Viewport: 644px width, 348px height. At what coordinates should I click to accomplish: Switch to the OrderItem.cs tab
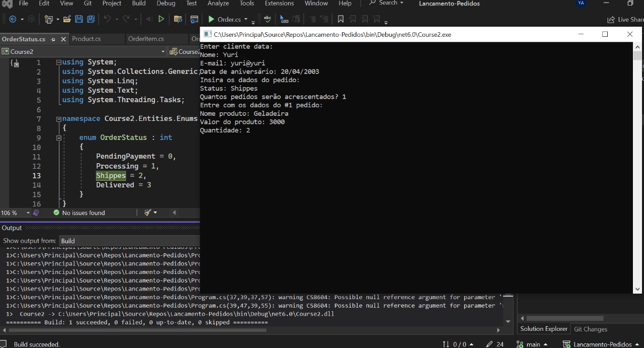coord(146,39)
